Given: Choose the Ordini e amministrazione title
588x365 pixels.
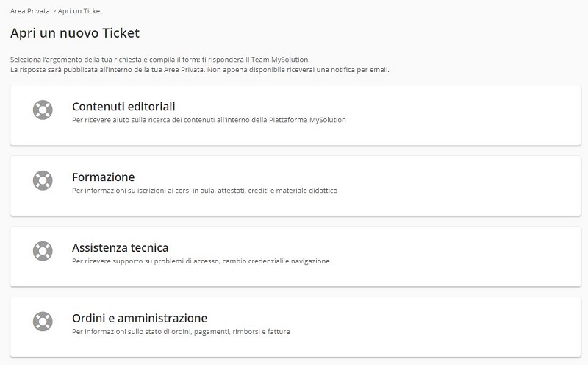Looking at the screenshot, I should 140,319.
